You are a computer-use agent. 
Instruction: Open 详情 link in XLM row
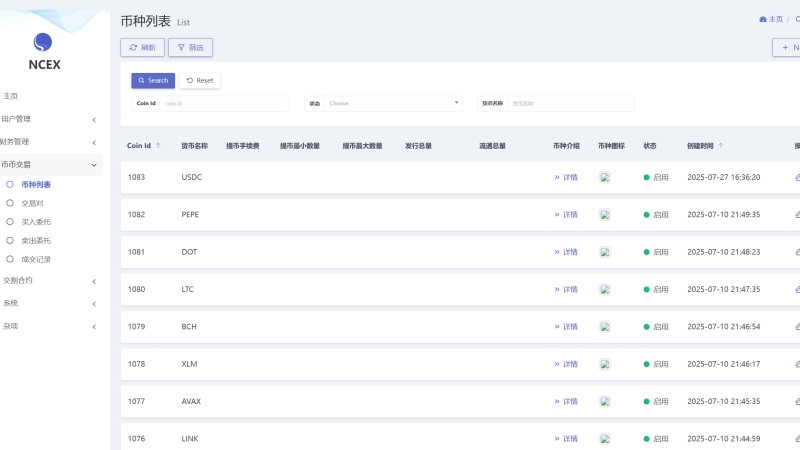coord(566,364)
